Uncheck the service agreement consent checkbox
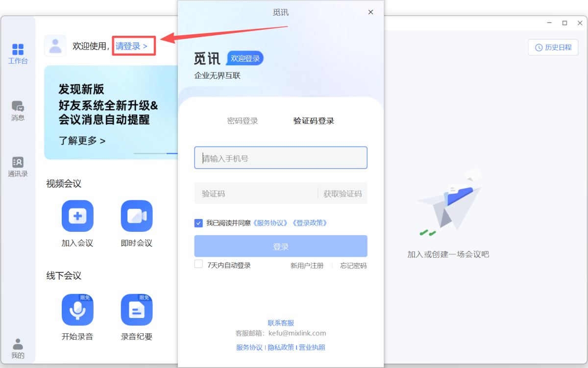Viewport: 588px width, 368px height. tap(198, 222)
